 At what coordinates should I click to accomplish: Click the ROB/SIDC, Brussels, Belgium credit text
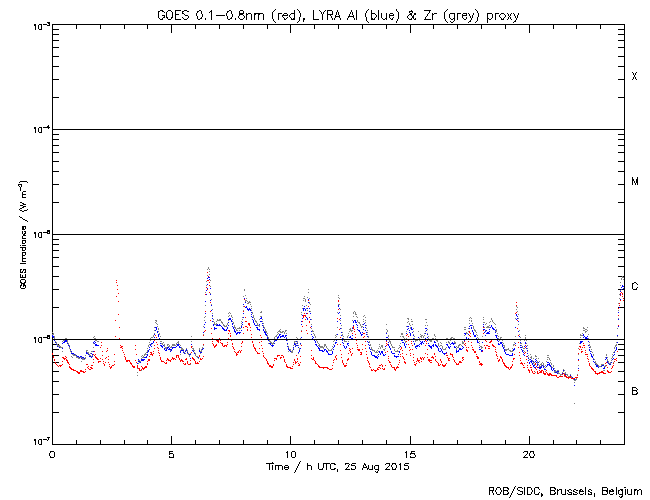pyautogui.click(x=564, y=490)
